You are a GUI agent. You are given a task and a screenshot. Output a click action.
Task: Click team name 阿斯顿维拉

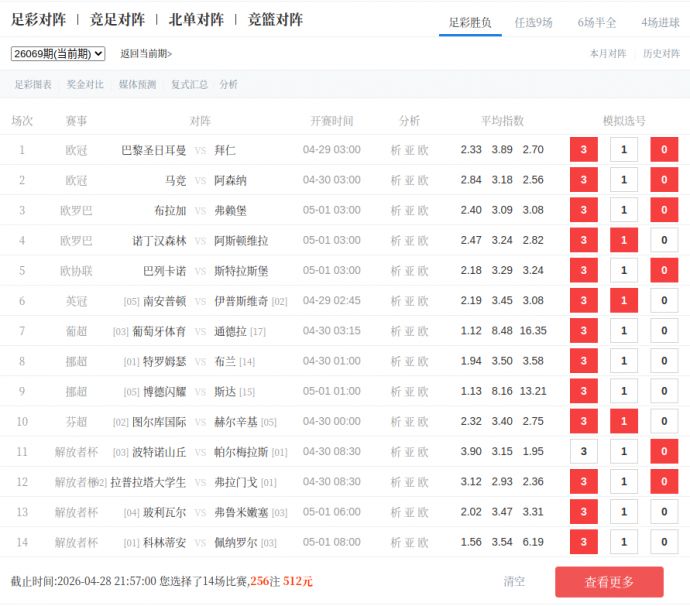click(x=241, y=240)
